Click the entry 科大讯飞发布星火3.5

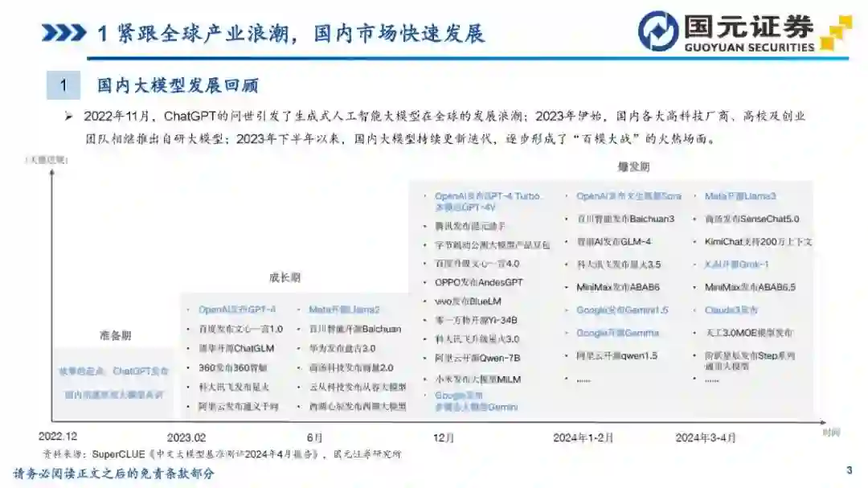618,265
